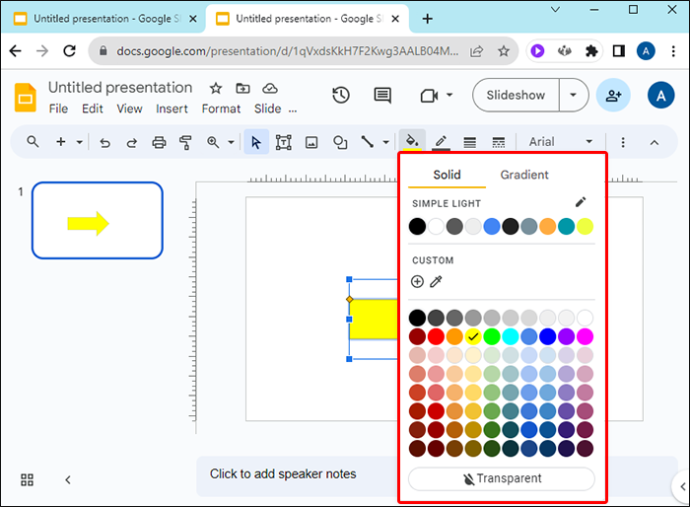Collapse the slide filmstrip panel
Image resolution: width=690 pixels, height=507 pixels.
pyautogui.click(x=68, y=480)
